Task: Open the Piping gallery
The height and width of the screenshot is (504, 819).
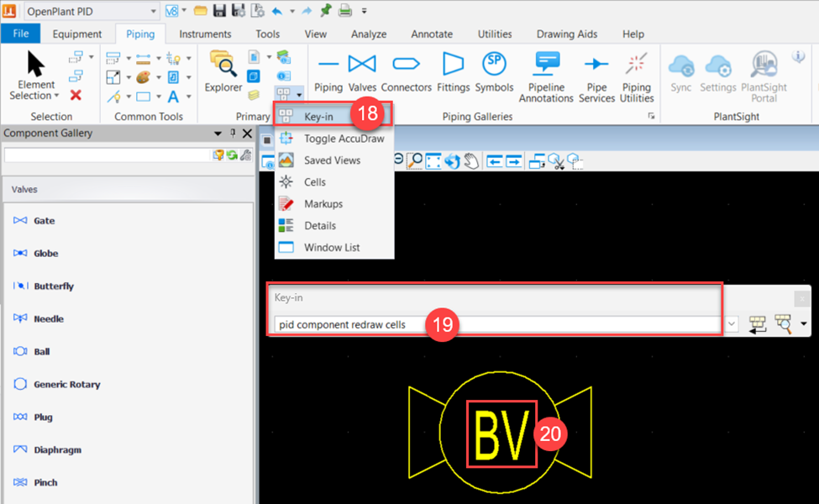Action: [x=328, y=72]
